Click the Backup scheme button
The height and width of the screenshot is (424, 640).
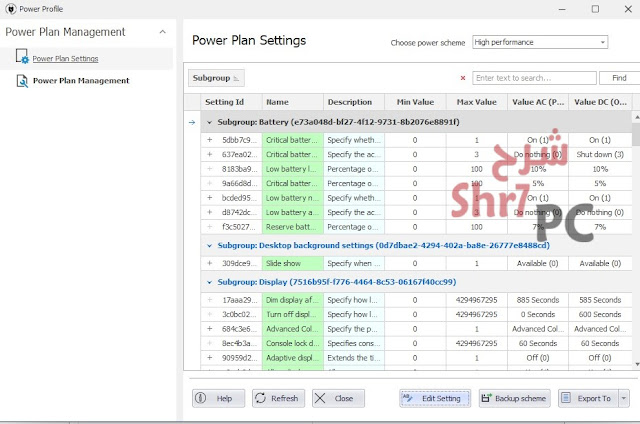[x=515, y=398]
